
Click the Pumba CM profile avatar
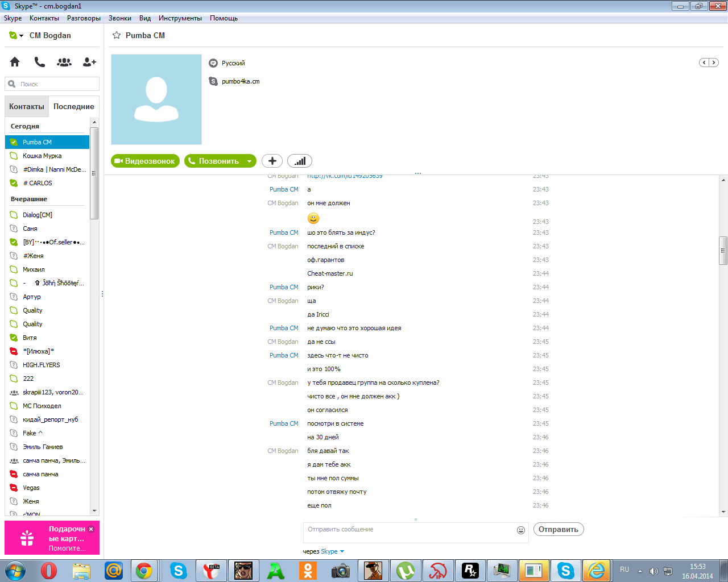tap(156, 99)
